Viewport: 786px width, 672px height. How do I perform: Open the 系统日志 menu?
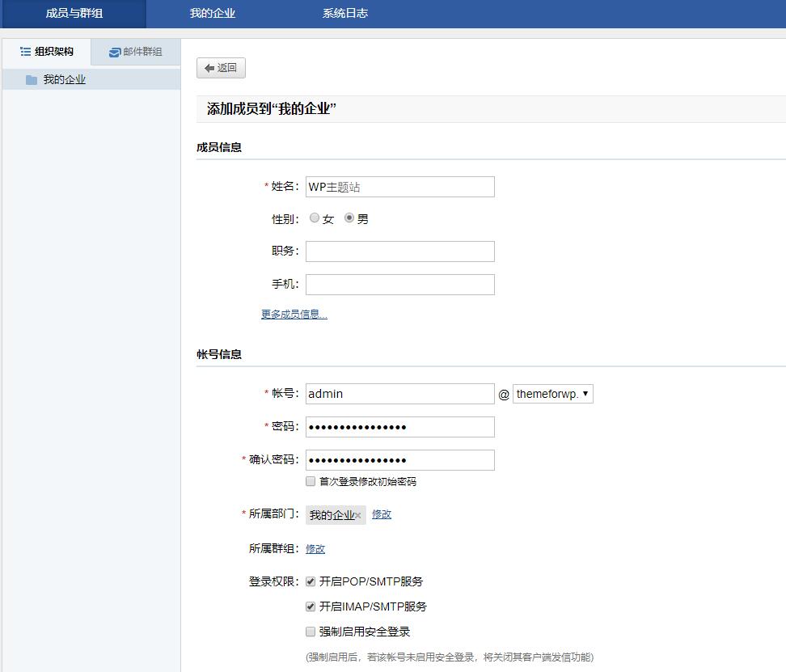pos(344,13)
